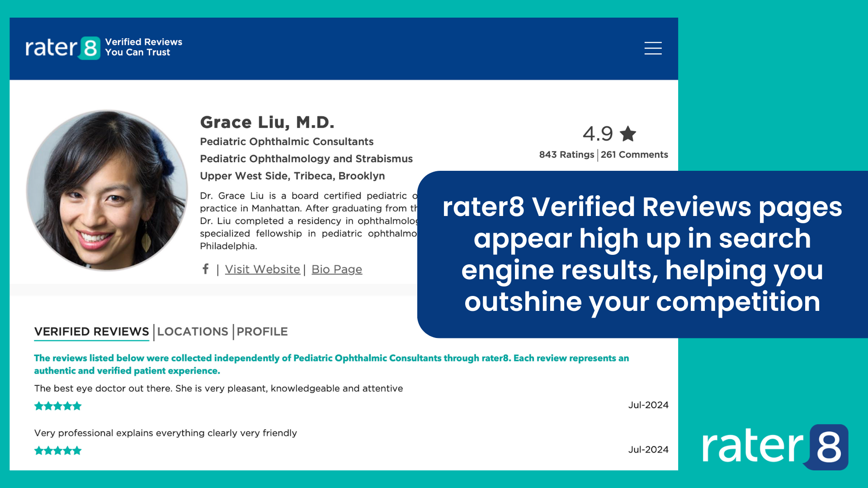868x488 pixels.
Task: Click the large rater8 logo bottom right
Action: click(775, 446)
